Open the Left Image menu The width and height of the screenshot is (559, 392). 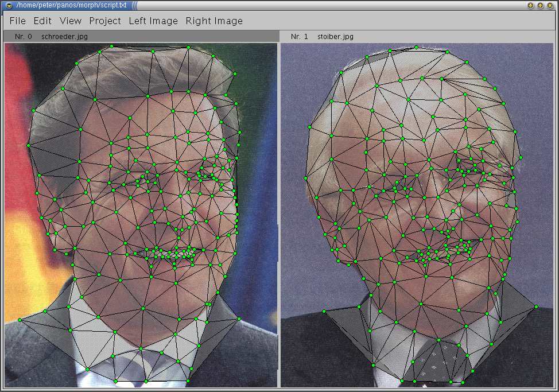[x=153, y=21]
